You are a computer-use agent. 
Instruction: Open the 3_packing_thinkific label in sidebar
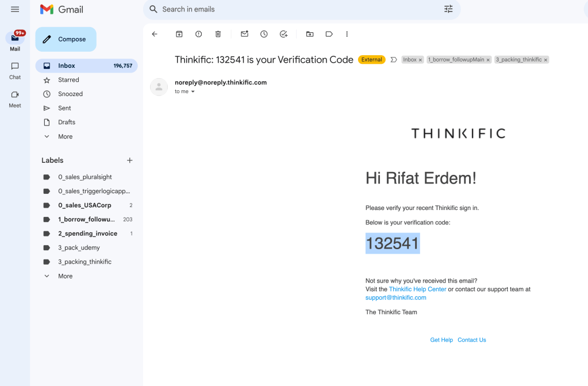(86, 262)
